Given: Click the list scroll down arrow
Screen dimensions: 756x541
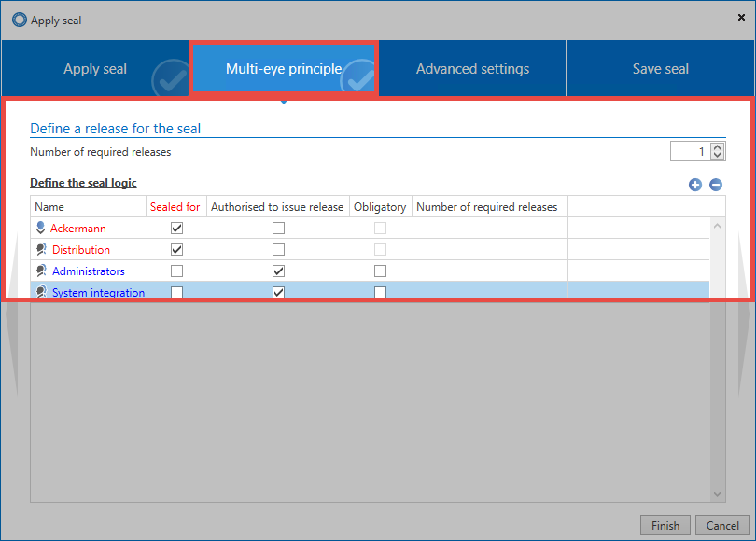Looking at the screenshot, I should pos(717,494).
